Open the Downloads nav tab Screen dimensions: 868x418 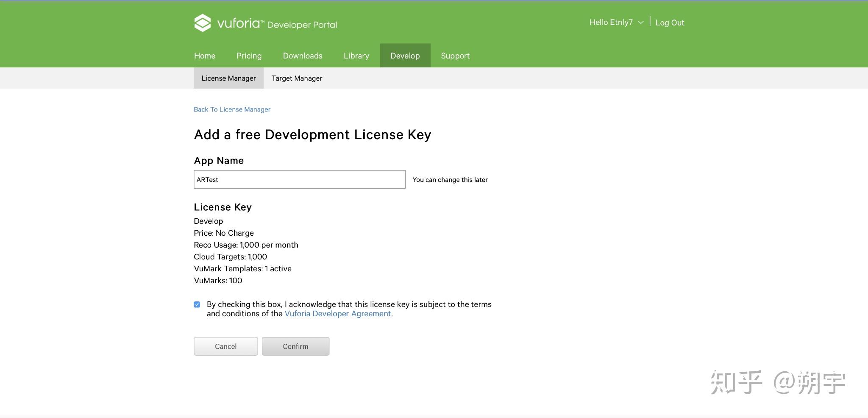(303, 56)
